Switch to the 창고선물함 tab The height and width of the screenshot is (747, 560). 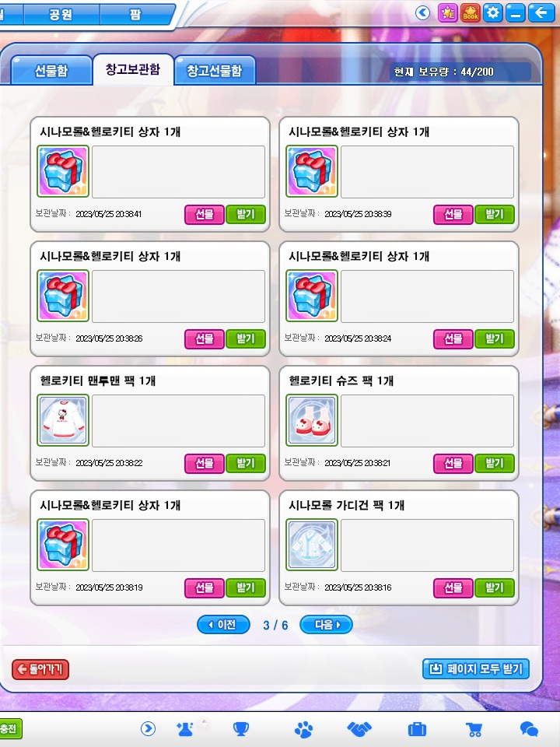(215, 71)
